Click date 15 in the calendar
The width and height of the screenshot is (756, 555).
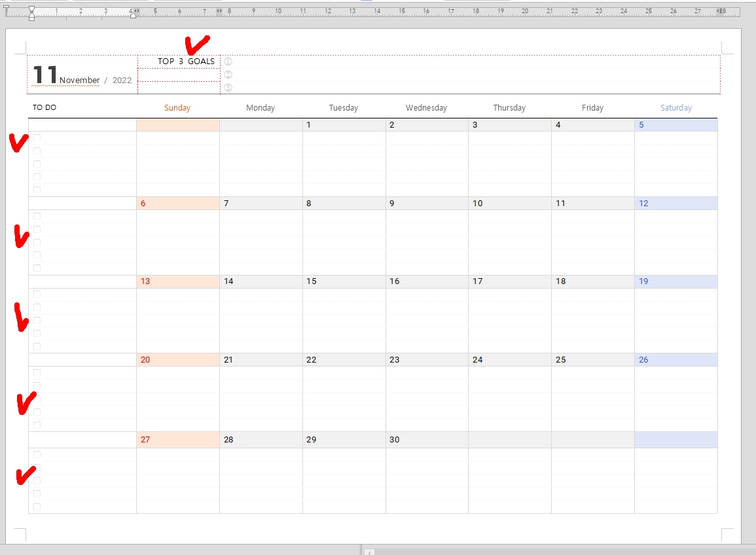point(312,281)
